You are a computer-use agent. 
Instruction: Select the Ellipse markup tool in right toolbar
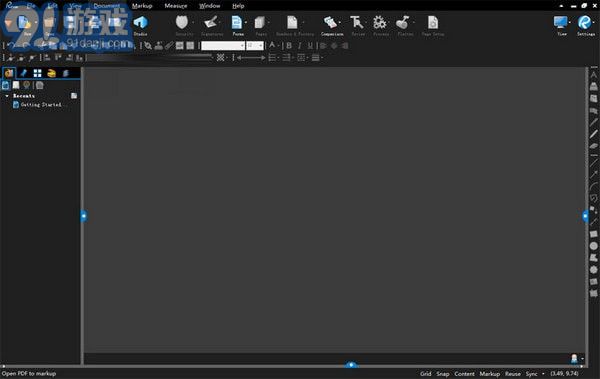click(x=593, y=246)
